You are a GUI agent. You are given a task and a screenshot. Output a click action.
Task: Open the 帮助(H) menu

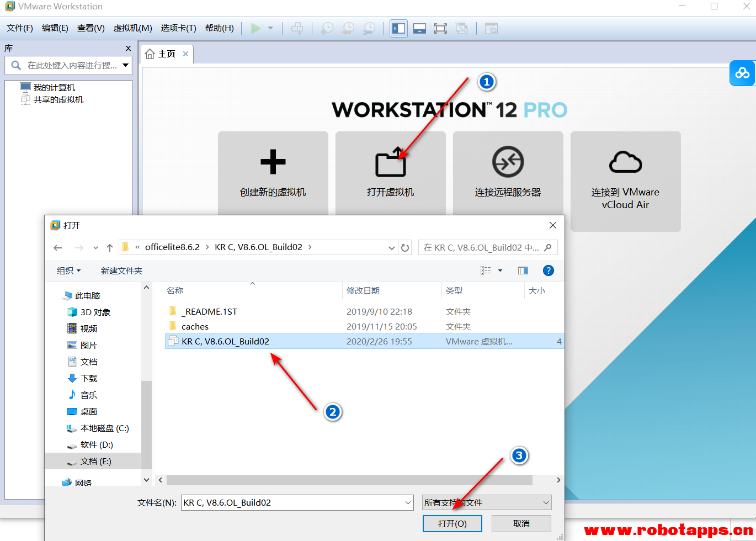tap(220, 28)
